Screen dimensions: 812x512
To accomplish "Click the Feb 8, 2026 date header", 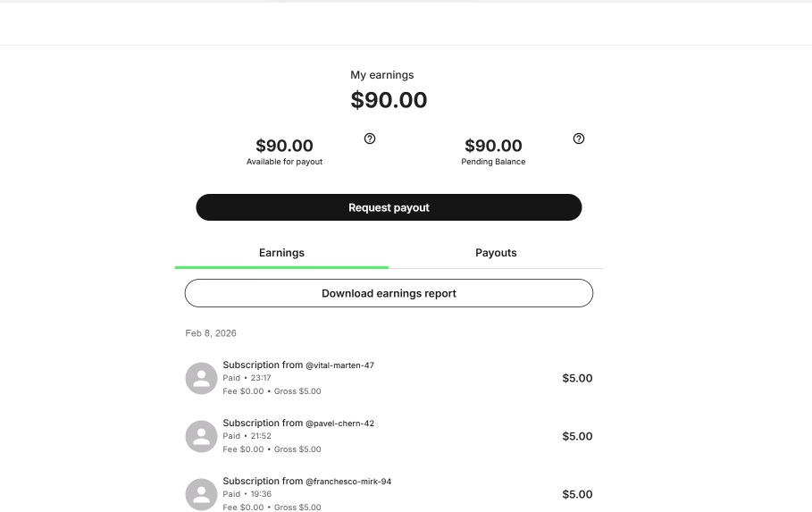I will (211, 333).
